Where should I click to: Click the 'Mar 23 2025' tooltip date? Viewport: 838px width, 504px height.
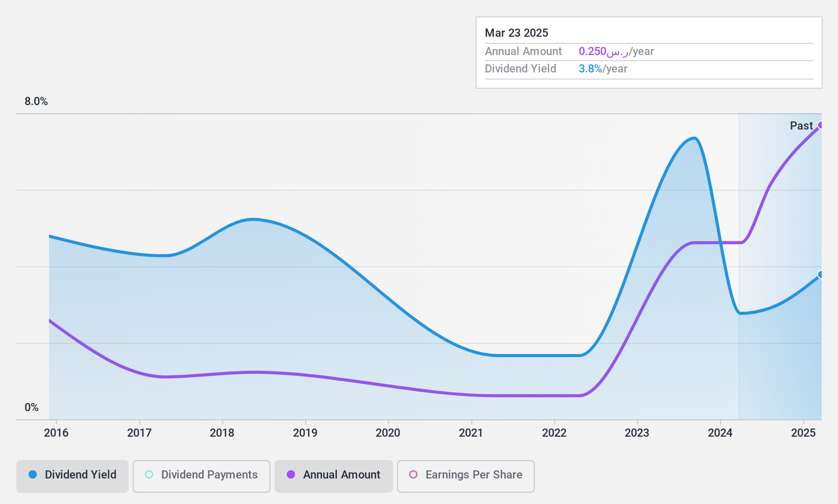tap(516, 33)
